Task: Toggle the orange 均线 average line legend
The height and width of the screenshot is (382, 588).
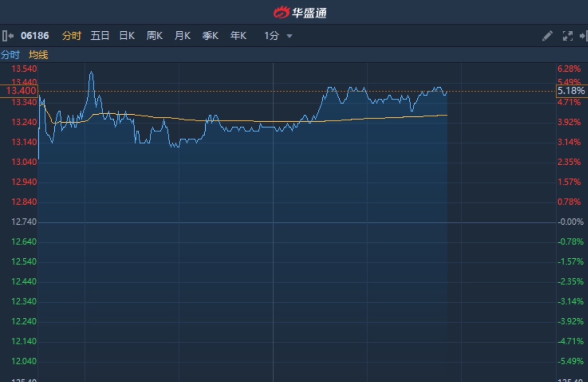Action: coord(38,55)
